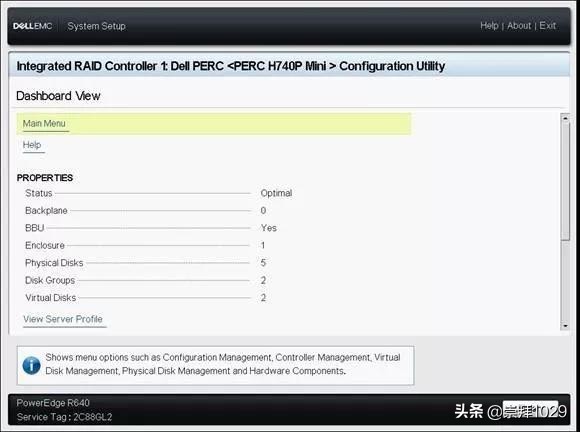The width and height of the screenshot is (580, 432).
Task: Click the Virtual Disks property label
Action: 51,298
